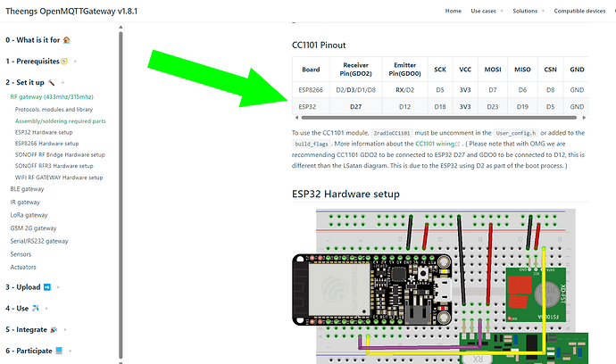Open RF gateway (433mhz/315mhz) page

pos(52,96)
